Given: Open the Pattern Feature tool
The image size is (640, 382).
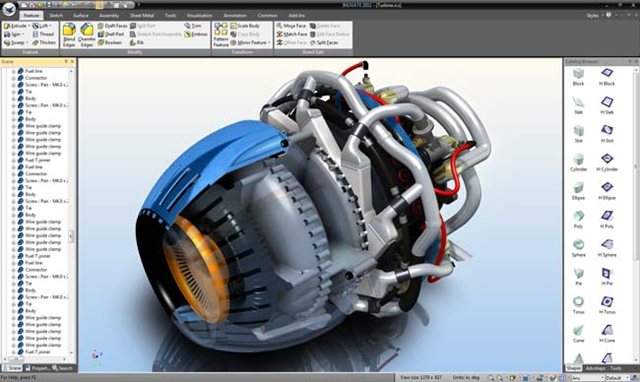Looking at the screenshot, I should pos(221,35).
